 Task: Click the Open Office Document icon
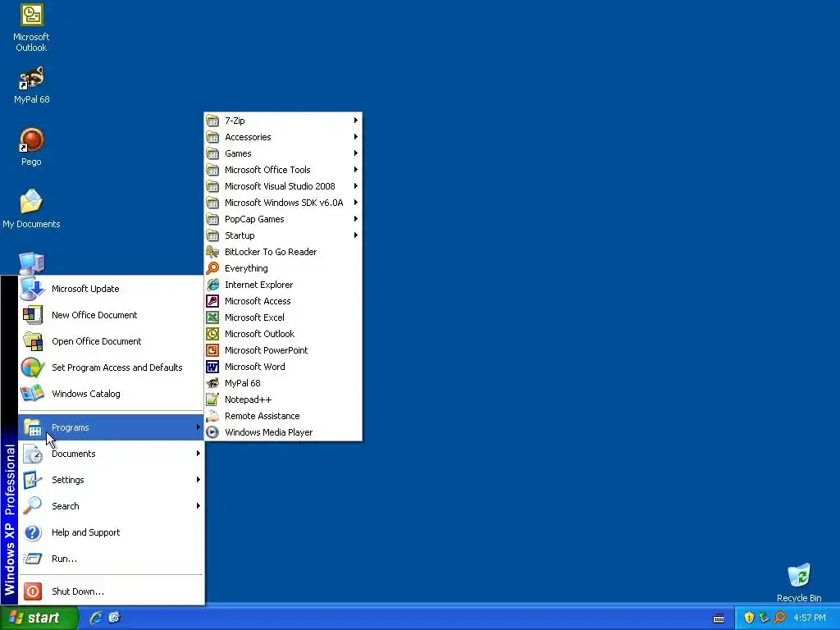point(32,341)
